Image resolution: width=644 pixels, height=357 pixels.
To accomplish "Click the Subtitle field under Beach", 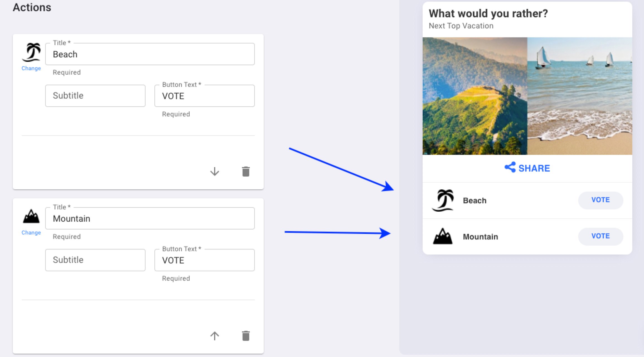I will coord(95,96).
